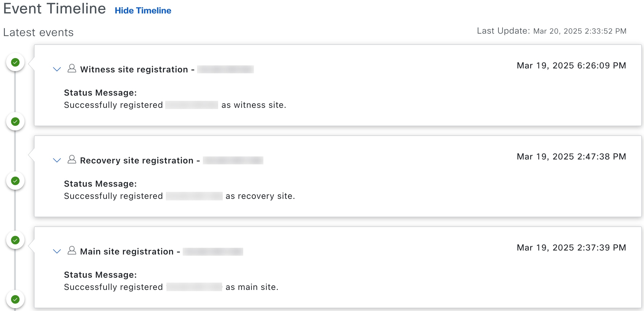Click the Hide Timeline link
Screen dimensions: 644x311
143,11
